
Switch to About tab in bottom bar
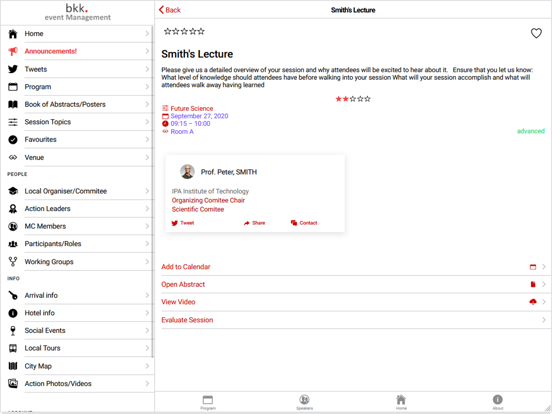497,402
